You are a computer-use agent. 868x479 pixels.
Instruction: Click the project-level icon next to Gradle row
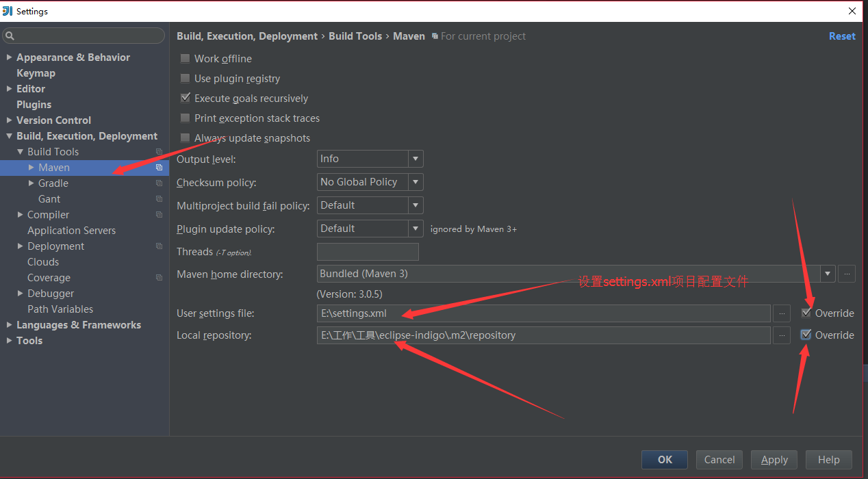(159, 183)
